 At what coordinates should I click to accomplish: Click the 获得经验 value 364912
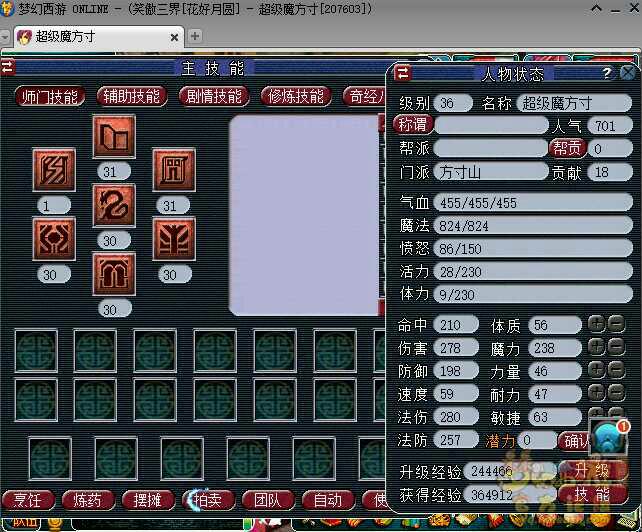(510, 495)
